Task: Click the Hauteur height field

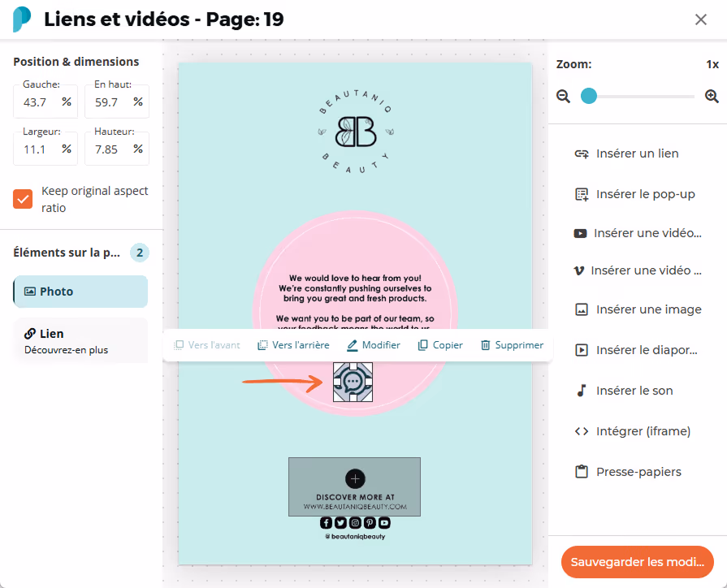Action: pos(117,149)
